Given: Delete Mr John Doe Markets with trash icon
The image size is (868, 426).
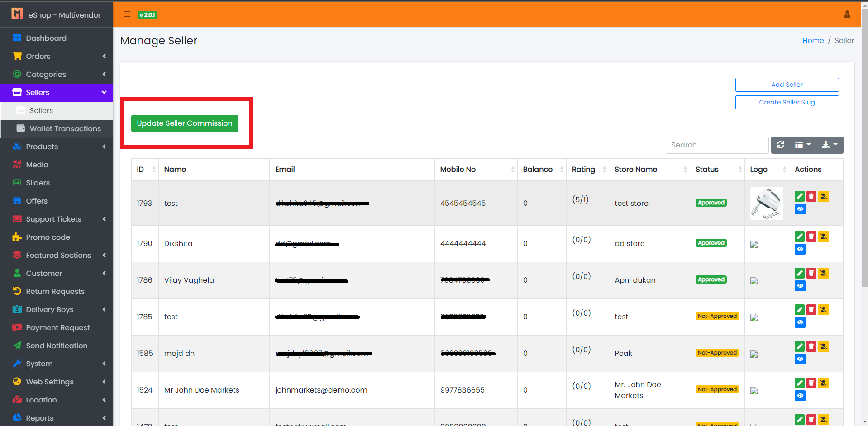Looking at the screenshot, I should click(x=811, y=383).
